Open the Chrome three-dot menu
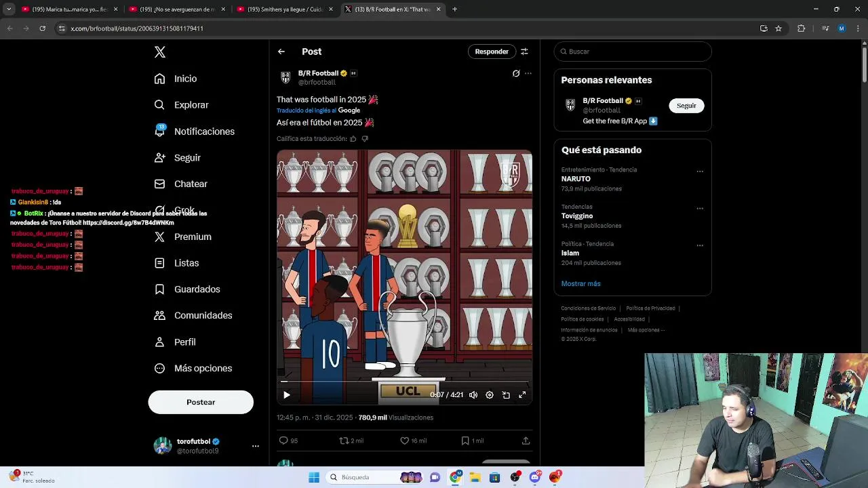868x488 pixels. (858, 28)
